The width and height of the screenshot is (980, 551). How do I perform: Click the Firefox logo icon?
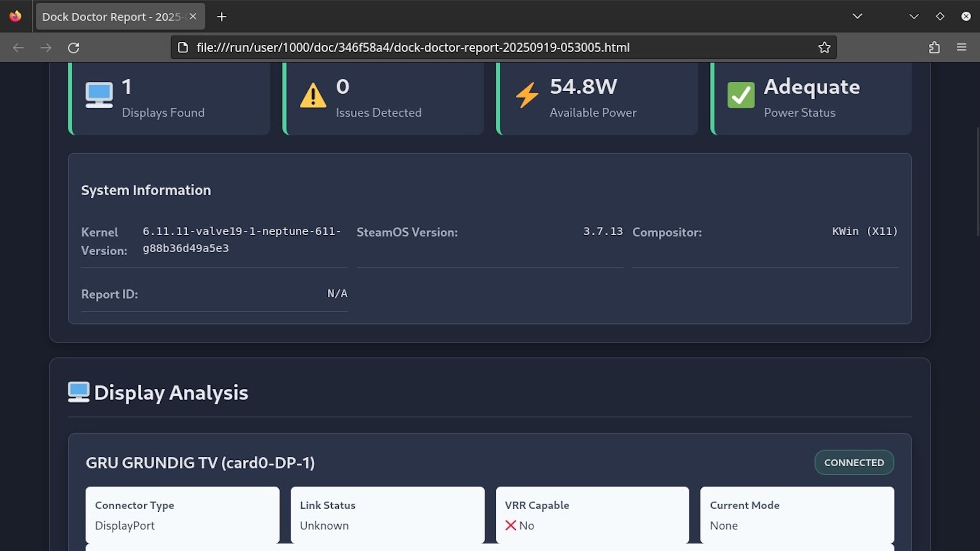click(15, 16)
